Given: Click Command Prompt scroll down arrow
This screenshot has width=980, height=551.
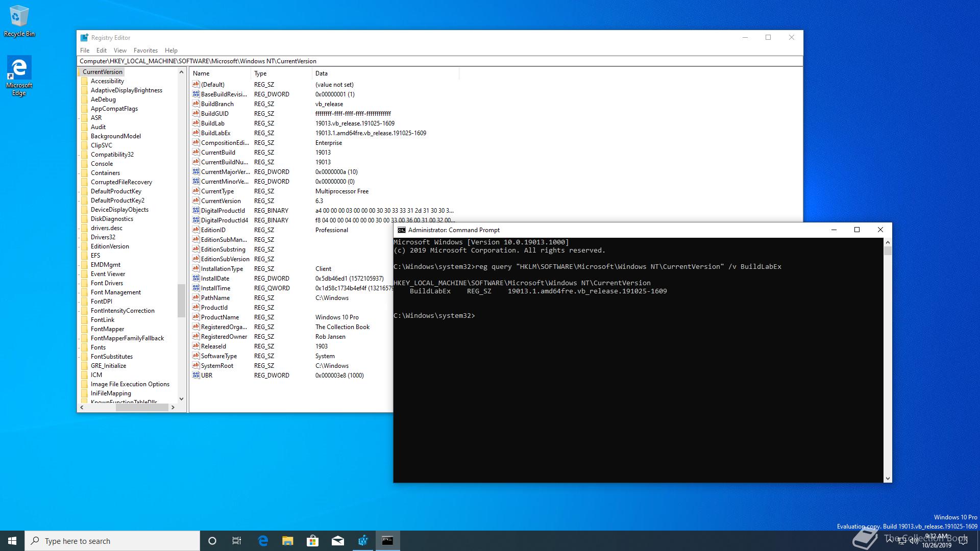Looking at the screenshot, I should pyautogui.click(x=888, y=479).
